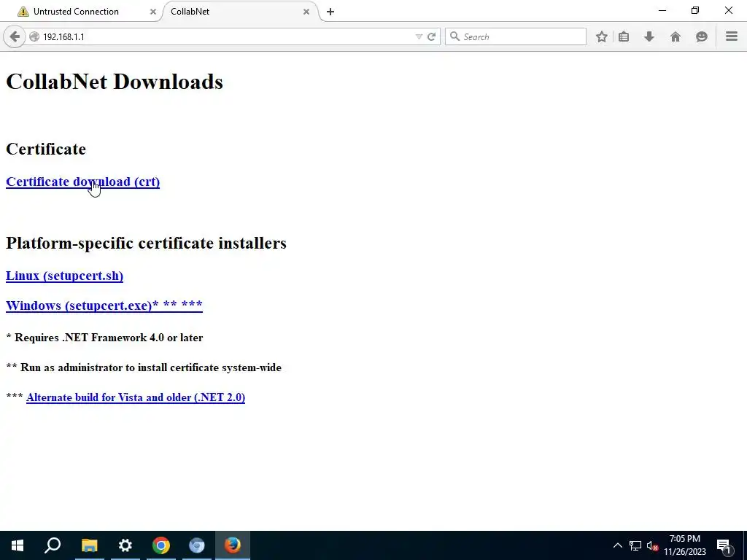Click the 'Requires .NET Framework 4.0 or later' note
The width and height of the screenshot is (747, 560).
coord(104,338)
